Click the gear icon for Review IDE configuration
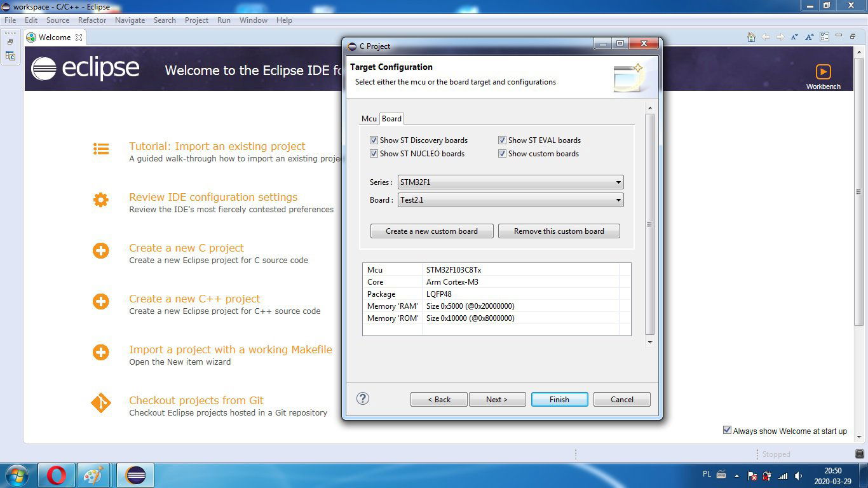 click(101, 200)
